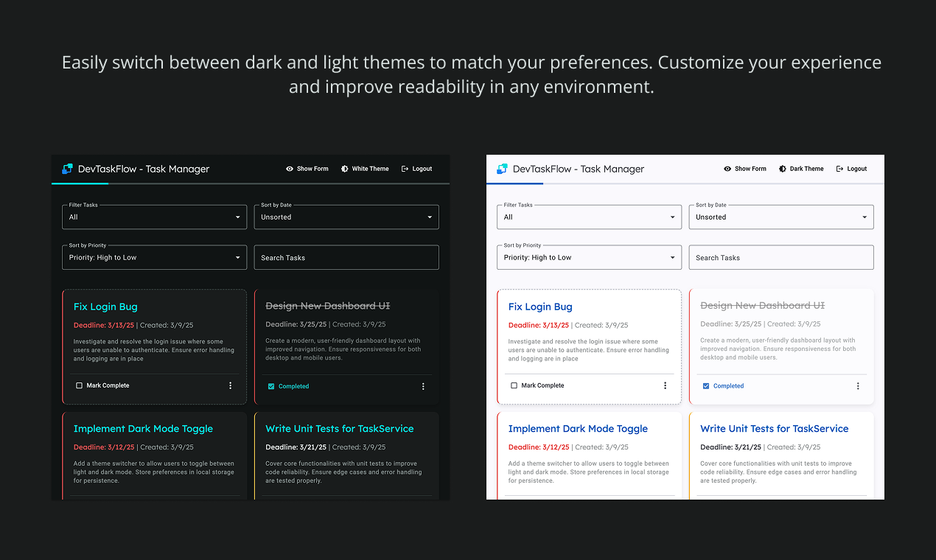The image size is (936, 560).
Task: Click Deadline 3/21/25 text in dark panel
Action: click(x=296, y=447)
